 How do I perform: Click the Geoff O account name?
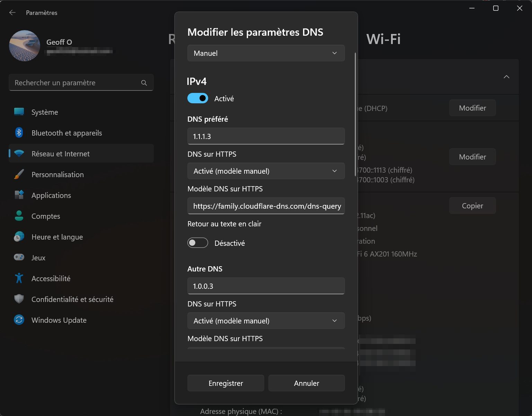(x=59, y=42)
